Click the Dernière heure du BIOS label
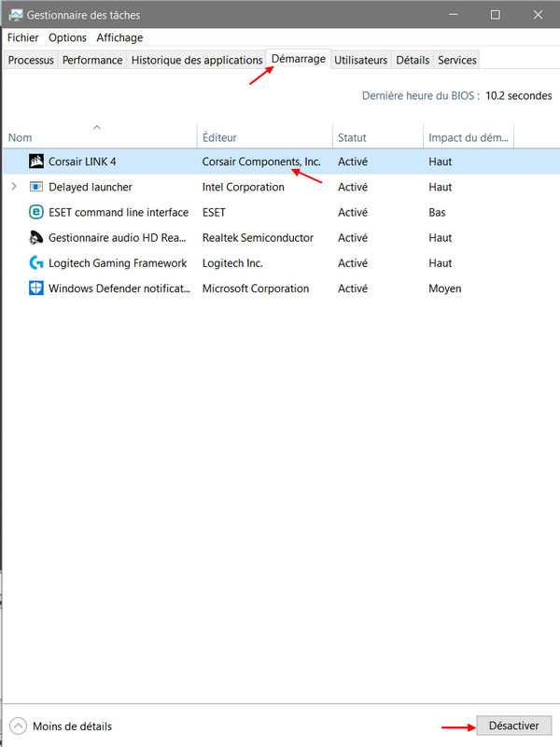 click(421, 96)
